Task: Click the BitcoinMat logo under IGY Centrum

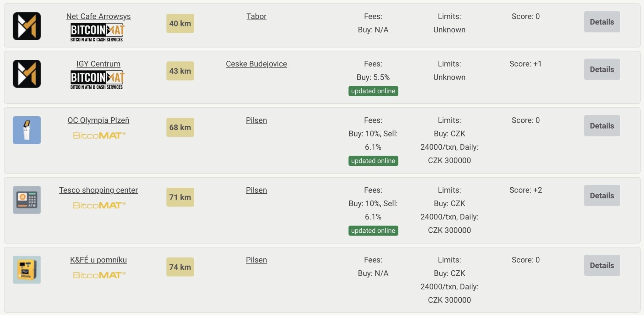Action: [x=97, y=80]
